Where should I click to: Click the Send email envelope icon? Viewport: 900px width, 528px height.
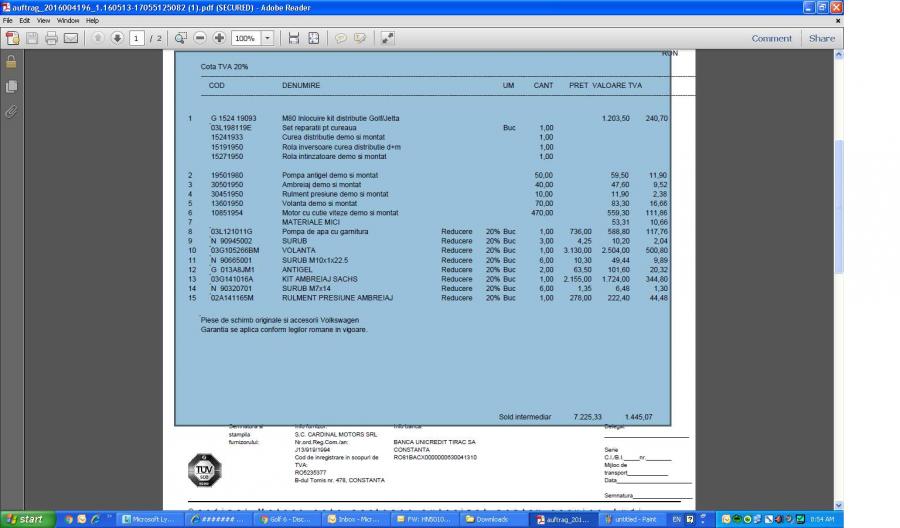(71, 38)
